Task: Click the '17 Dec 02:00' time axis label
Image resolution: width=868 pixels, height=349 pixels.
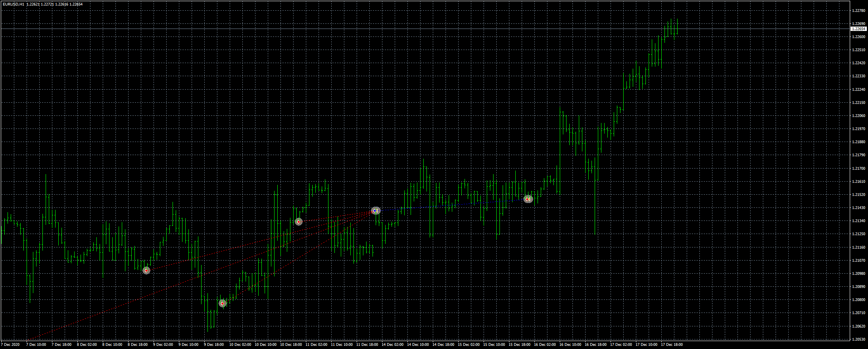Action: pyautogui.click(x=621, y=345)
